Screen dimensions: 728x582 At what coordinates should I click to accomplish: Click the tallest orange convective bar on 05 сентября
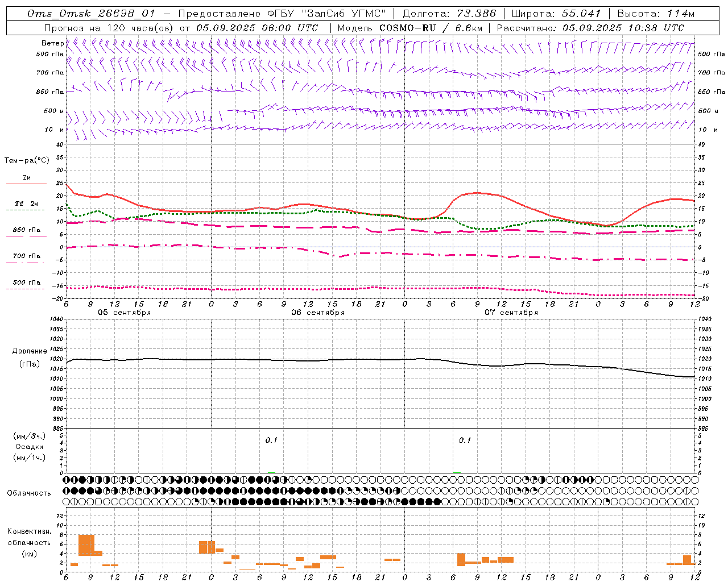point(86,545)
